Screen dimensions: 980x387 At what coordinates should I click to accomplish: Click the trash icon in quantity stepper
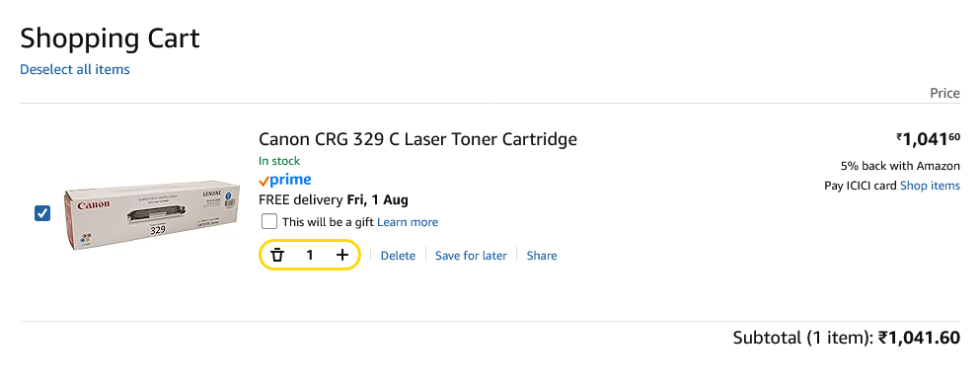tap(277, 255)
